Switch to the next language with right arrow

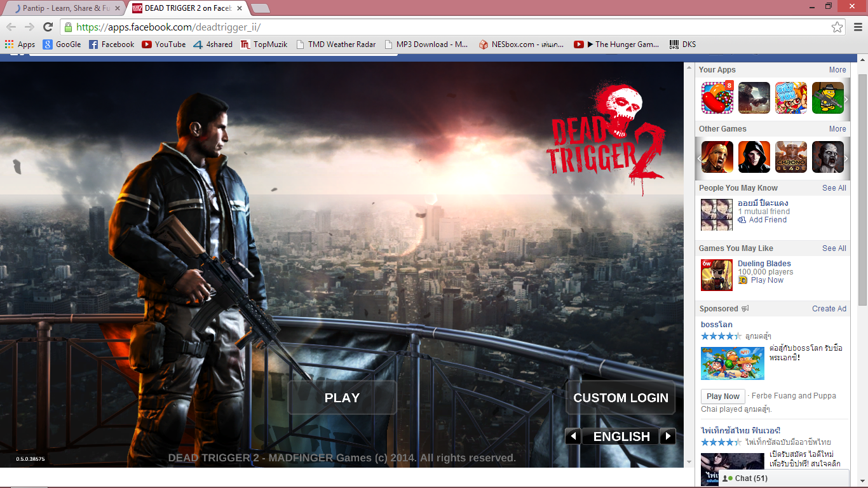click(667, 437)
